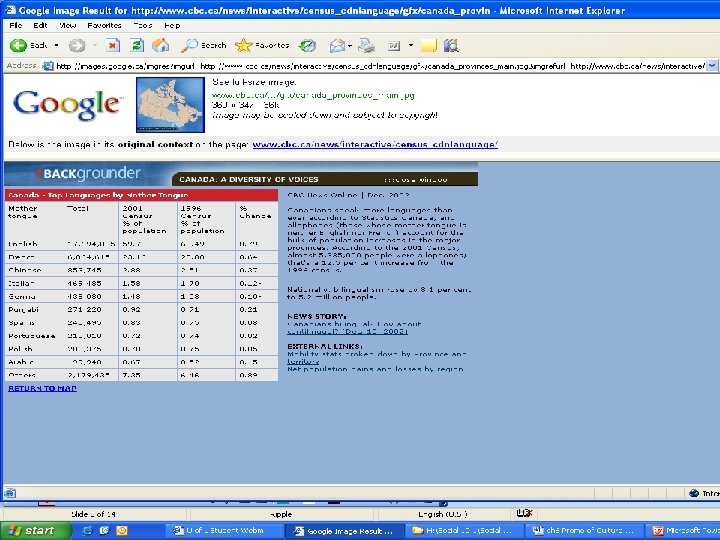
Task: Click the Italian row total 469,485
Action: (x=84, y=283)
